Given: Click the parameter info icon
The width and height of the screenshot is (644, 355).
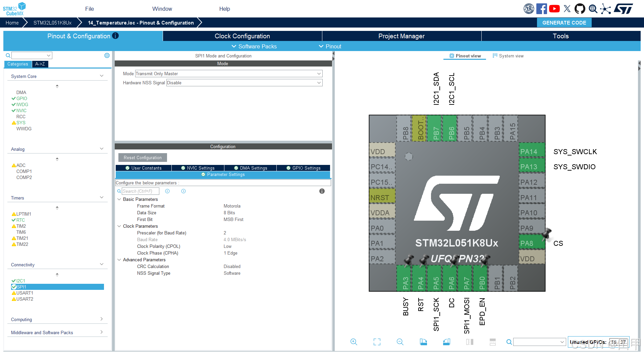Looking at the screenshot, I should tap(322, 191).
